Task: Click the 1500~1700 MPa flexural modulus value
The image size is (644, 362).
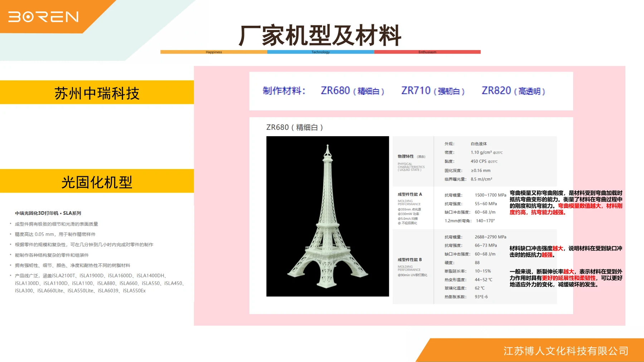Action: pyautogui.click(x=491, y=195)
